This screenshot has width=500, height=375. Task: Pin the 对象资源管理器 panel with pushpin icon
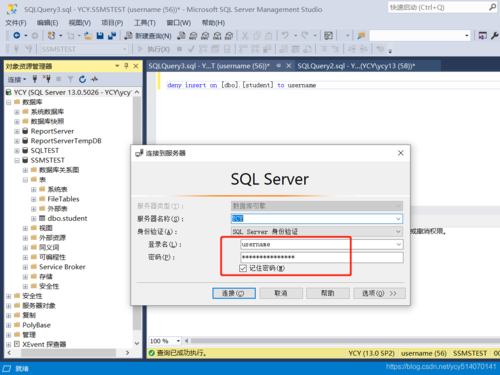[126, 66]
